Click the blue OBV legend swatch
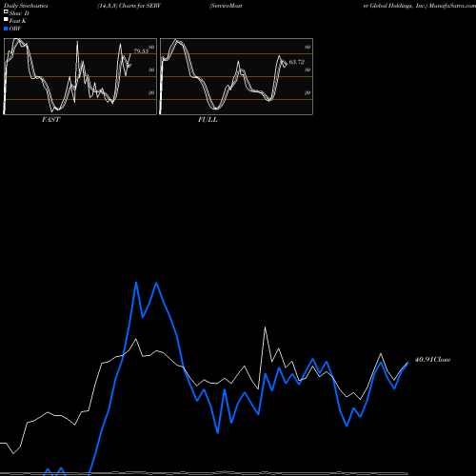 coord(6,29)
